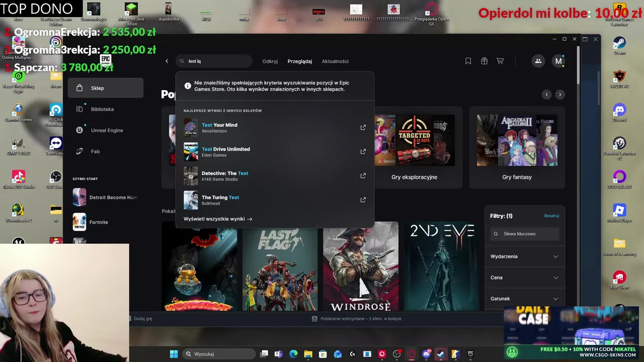
Task: Open Fab in the sidebar
Action: pos(106,151)
